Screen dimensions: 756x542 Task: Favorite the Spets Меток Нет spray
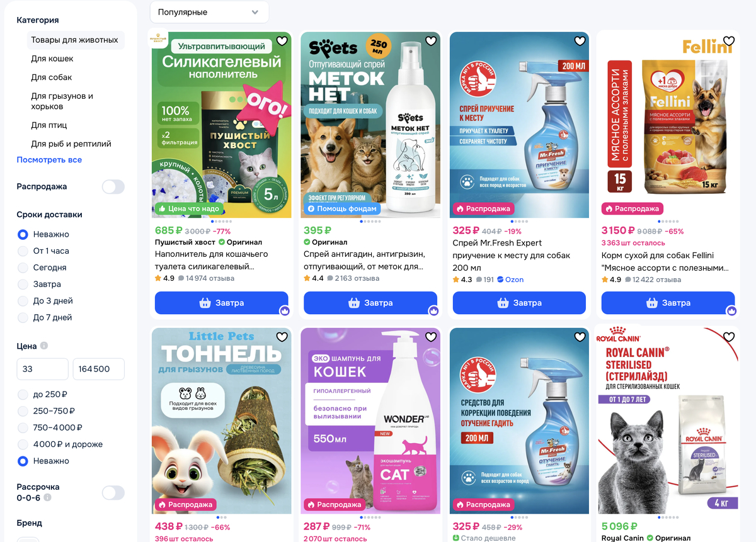pyautogui.click(x=431, y=41)
